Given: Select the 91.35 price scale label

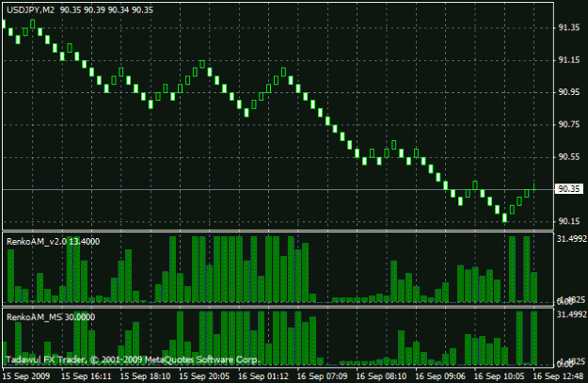Looking at the screenshot, I should point(569,27).
